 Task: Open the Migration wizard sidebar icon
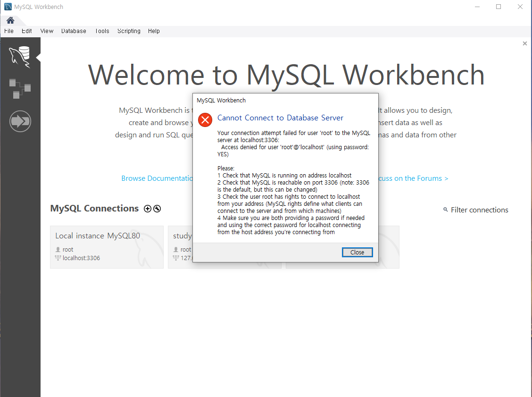pyautogui.click(x=20, y=121)
